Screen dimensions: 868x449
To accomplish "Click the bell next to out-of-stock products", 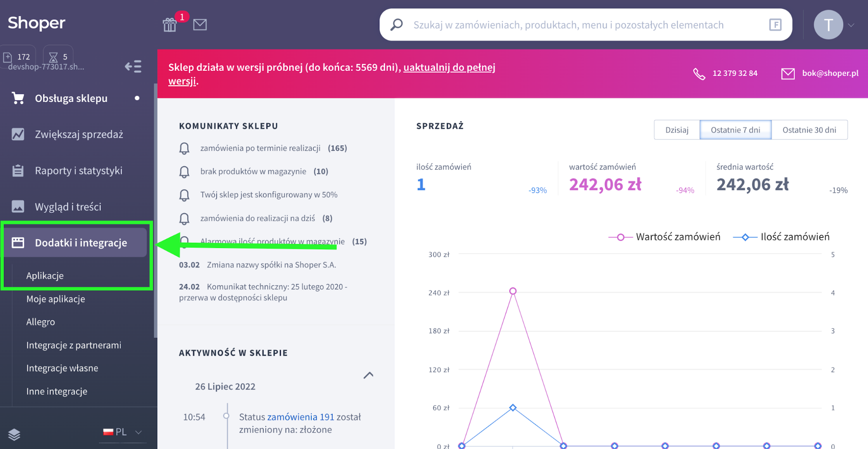I will tap(184, 172).
